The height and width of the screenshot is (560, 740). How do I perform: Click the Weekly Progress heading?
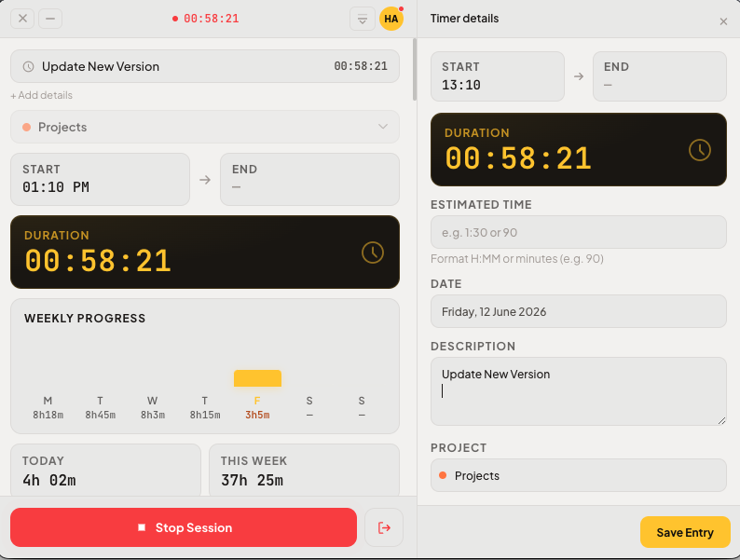pos(85,319)
